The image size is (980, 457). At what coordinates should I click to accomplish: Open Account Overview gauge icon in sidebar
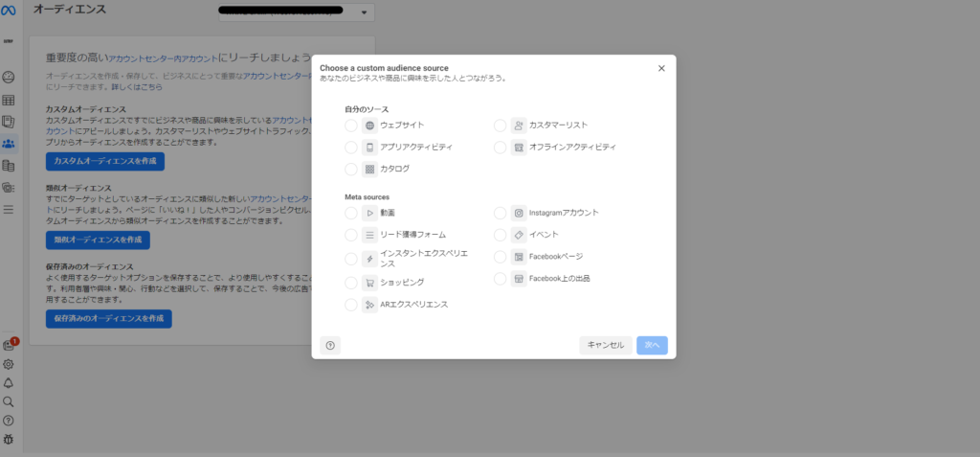tap(9, 77)
